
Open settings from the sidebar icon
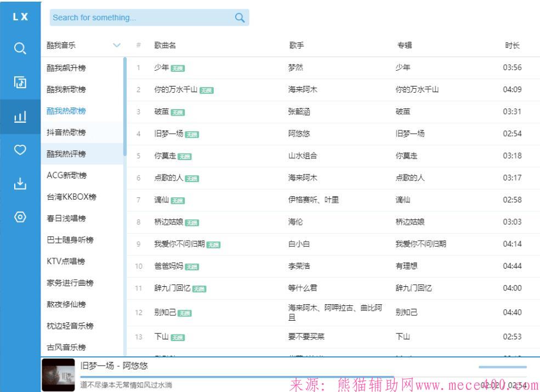tap(20, 217)
